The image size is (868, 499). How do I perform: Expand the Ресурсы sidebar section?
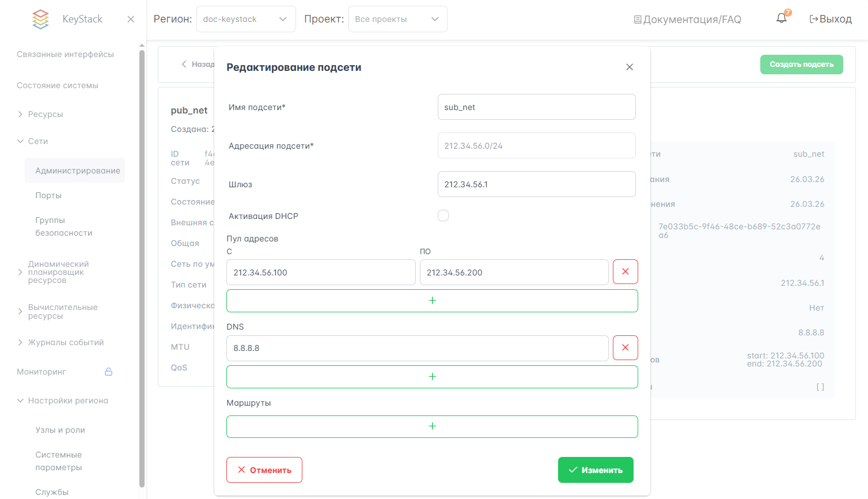46,114
